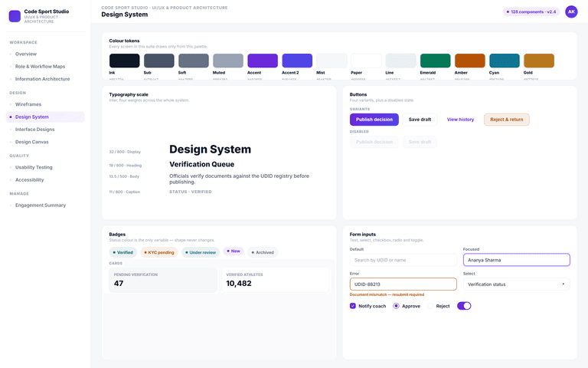The width and height of the screenshot is (588, 368).
Task: Click the Verified badge
Action: 123,252
